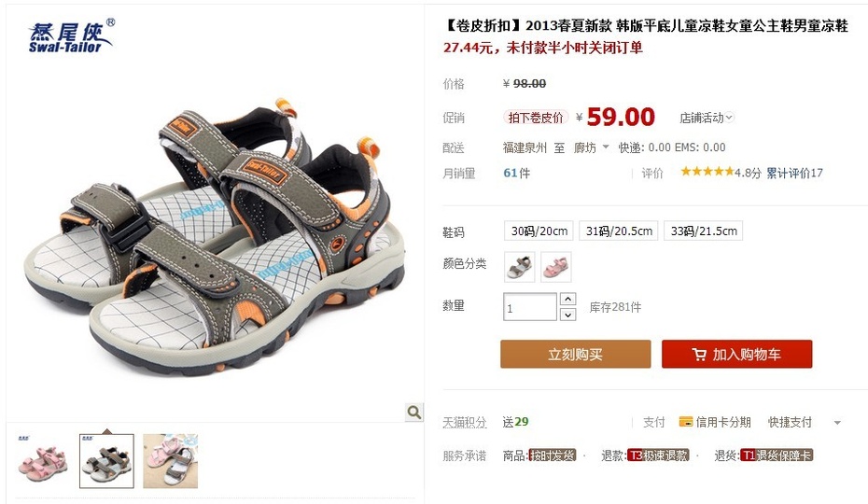The width and height of the screenshot is (868, 504).
Task: Click the T1 return guarantee card badge
Action: coord(777,455)
